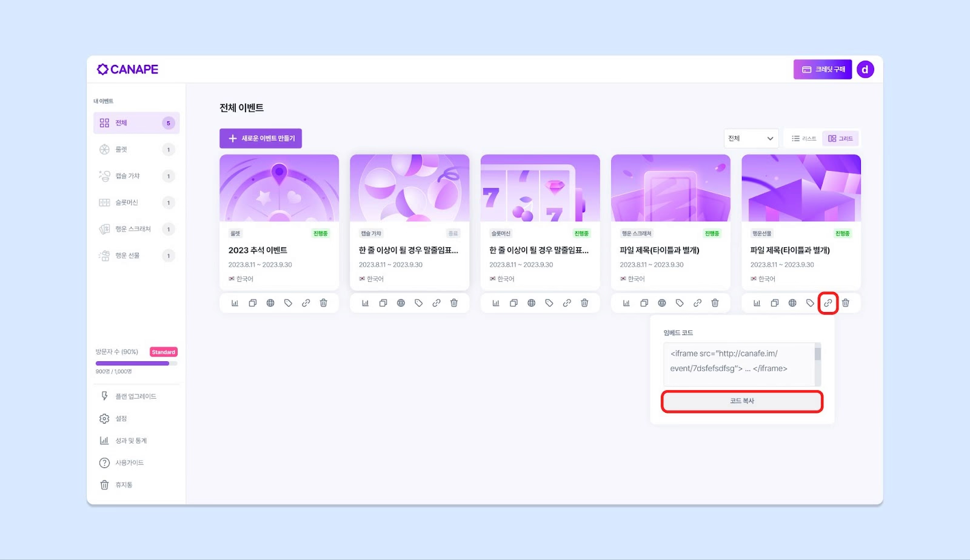The width and height of the screenshot is (970, 560).
Task: Click the tag icon under the 슬롯머신 card
Action: point(549,303)
